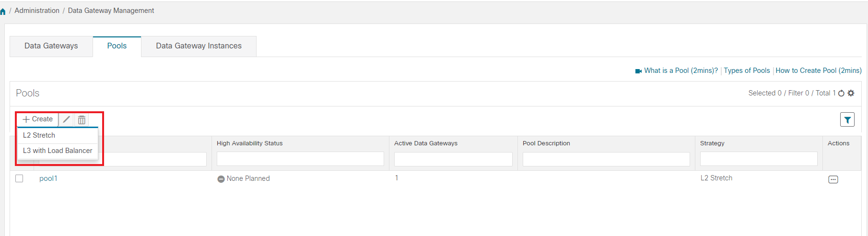Toggle the filter funnel icon
868x236 pixels.
pos(847,119)
